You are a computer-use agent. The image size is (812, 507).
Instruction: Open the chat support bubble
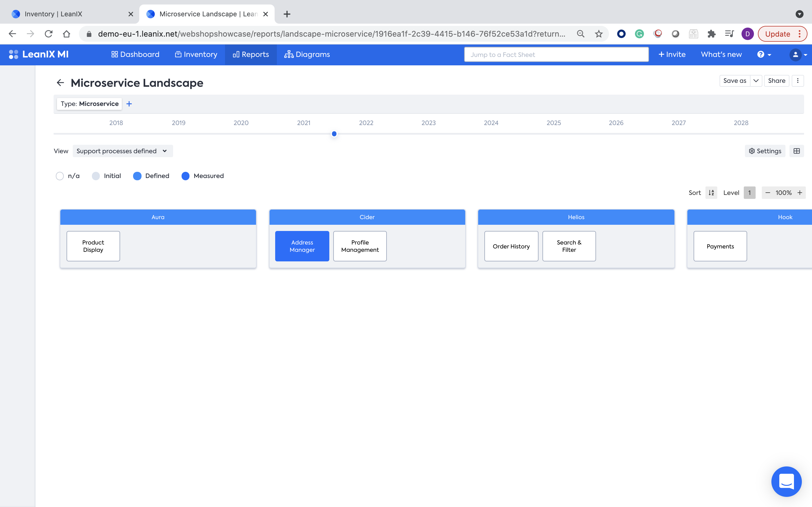click(x=786, y=481)
